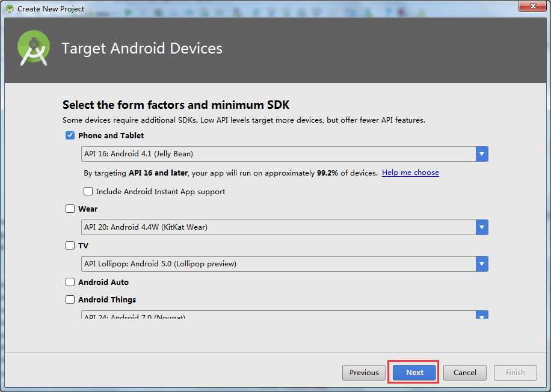Open the Wear API 20 dropdown arrow
The height and width of the screenshot is (392, 551).
click(x=482, y=227)
